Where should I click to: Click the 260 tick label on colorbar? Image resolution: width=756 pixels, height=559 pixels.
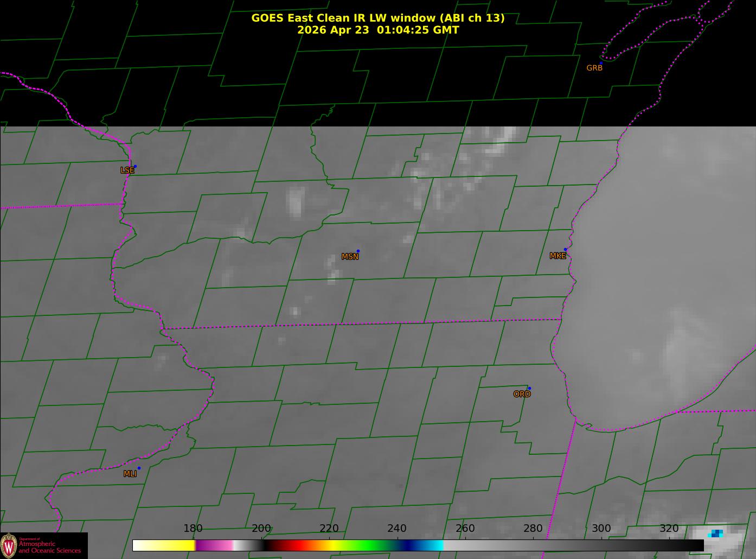pos(465,529)
